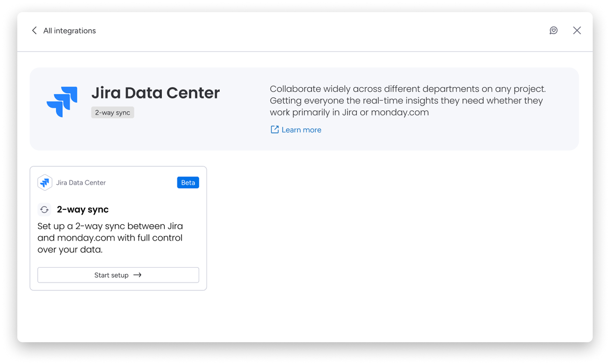The height and width of the screenshot is (364, 610).
Task: Close the integrations dialog
Action: (577, 30)
